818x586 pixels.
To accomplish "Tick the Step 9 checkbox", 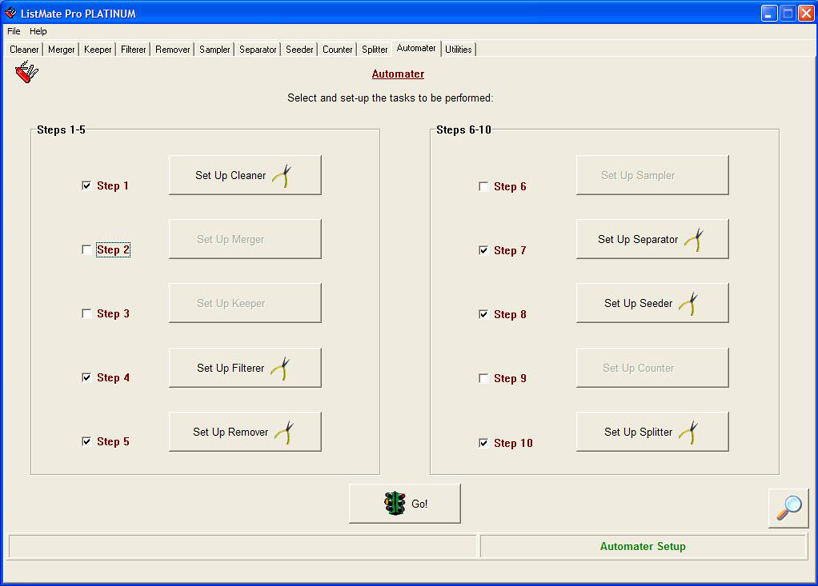I will (484, 379).
